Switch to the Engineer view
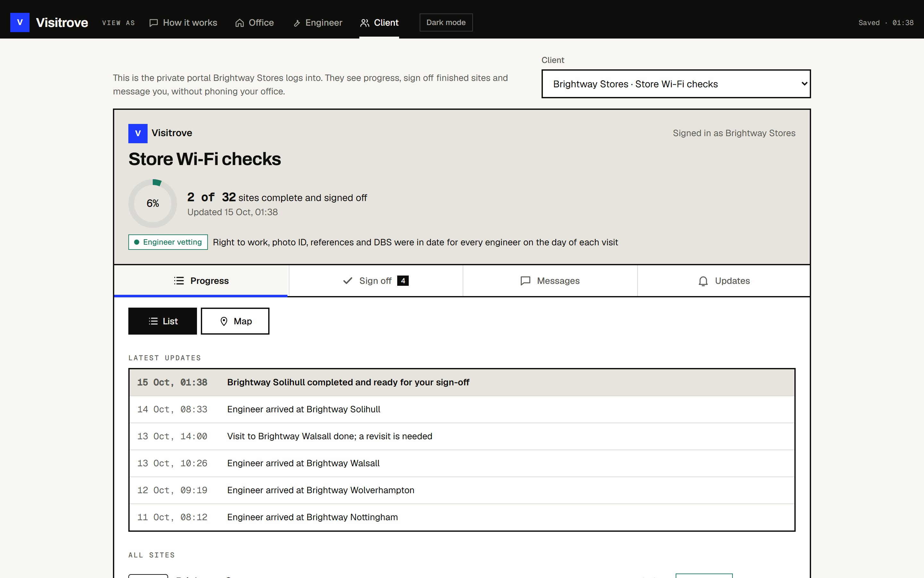This screenshot has height=578, width=924. 318,22
